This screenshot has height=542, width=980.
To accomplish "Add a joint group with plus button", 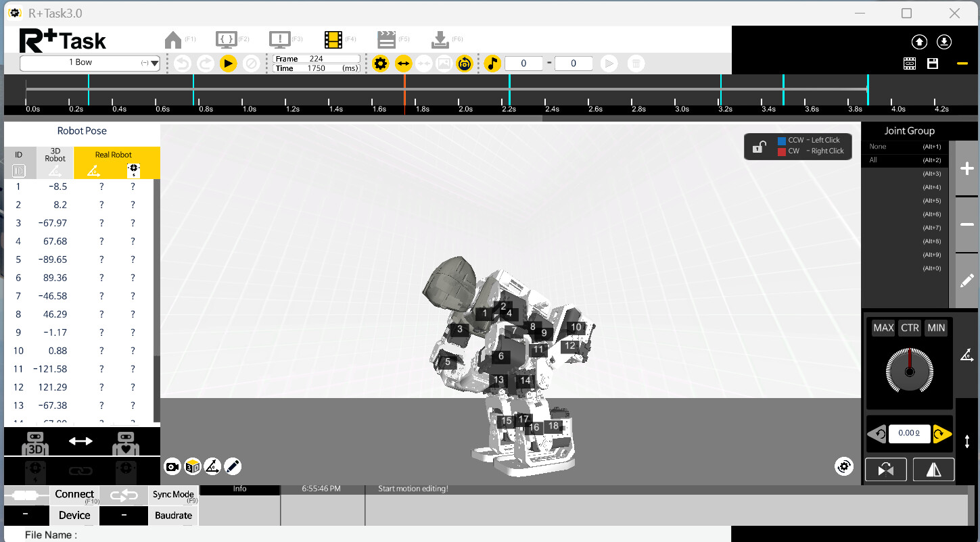I will (x=967, y=168).
